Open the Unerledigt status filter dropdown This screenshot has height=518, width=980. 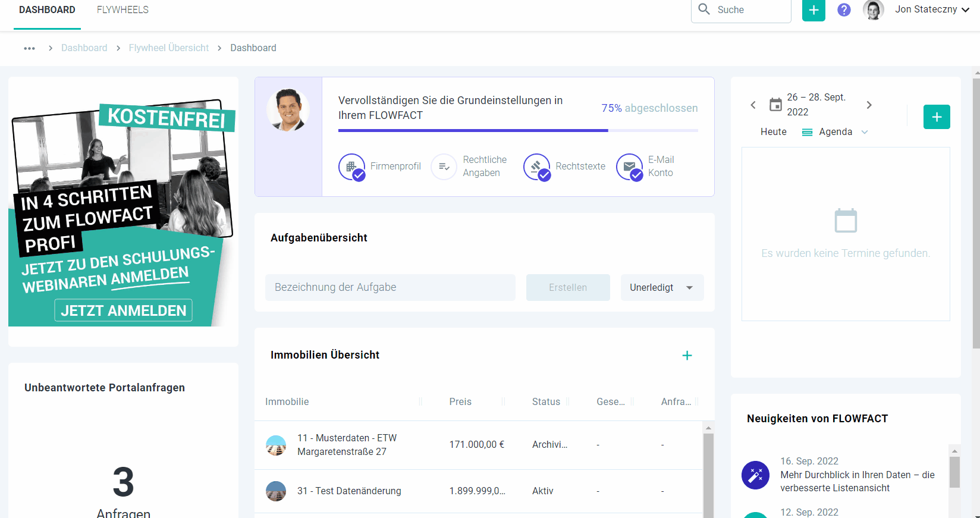click(x=662, y=288)
